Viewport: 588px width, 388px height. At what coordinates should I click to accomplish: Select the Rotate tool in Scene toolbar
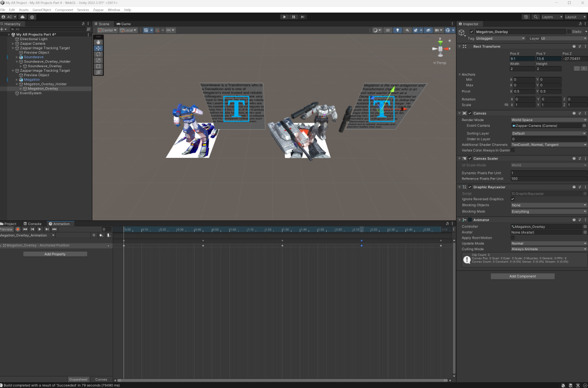tap(98, 54)
